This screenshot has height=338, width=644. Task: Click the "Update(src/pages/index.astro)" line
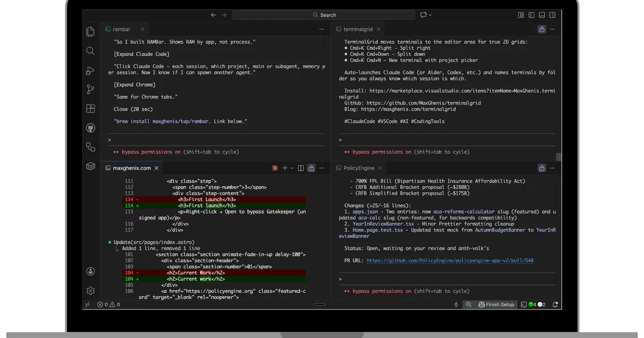coord(154,243)
